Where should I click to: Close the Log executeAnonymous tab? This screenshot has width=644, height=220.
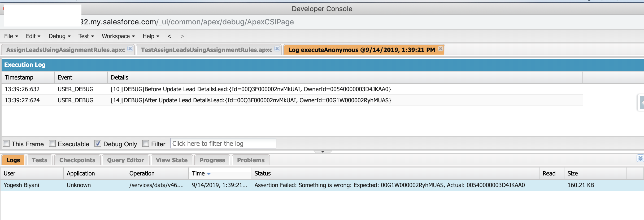pos(440,49)
